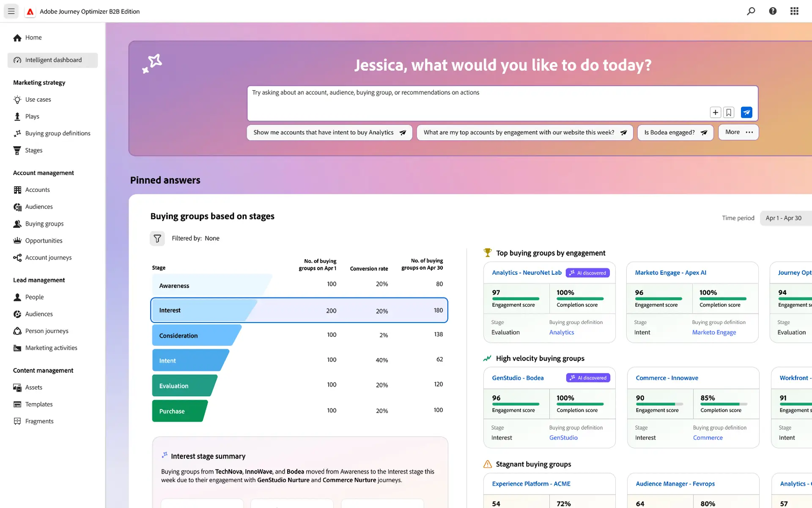Click the Account Journeys icon in sidebar
Viewport: 812px width, 508px height.
pos(16,257)
